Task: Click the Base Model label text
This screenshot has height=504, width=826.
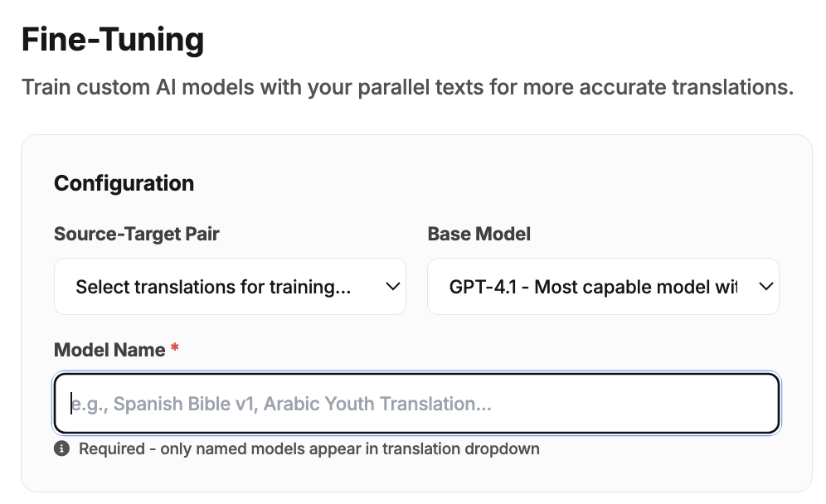Action: pos(479,234)
